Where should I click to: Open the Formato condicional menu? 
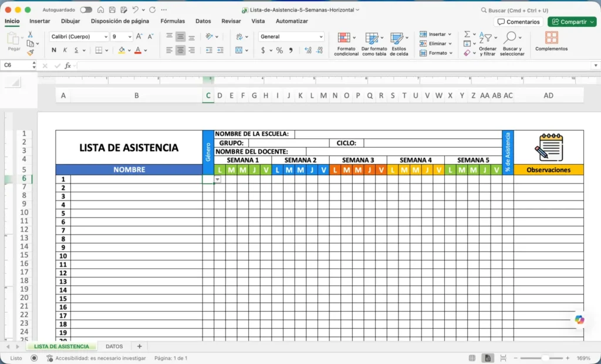point(346,43)
